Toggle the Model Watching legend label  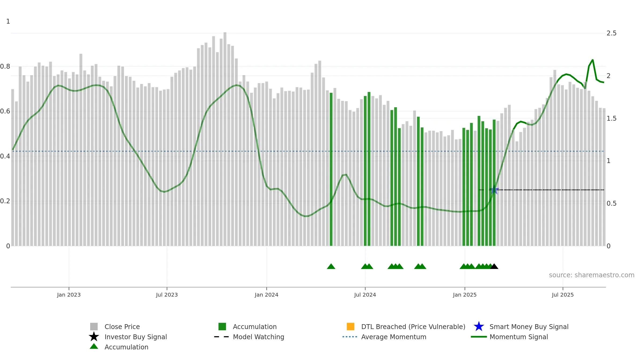258,337
